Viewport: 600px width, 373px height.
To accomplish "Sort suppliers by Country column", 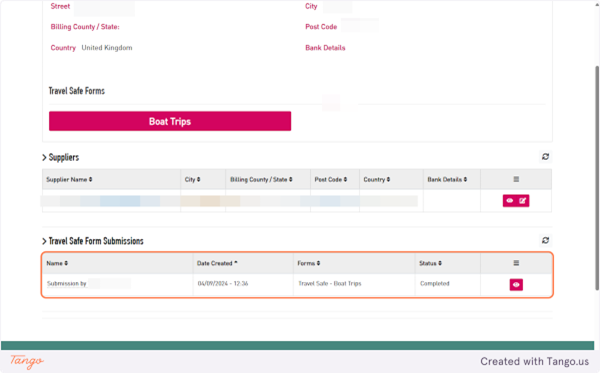I will pyautogui.click(x=377, y=179).
